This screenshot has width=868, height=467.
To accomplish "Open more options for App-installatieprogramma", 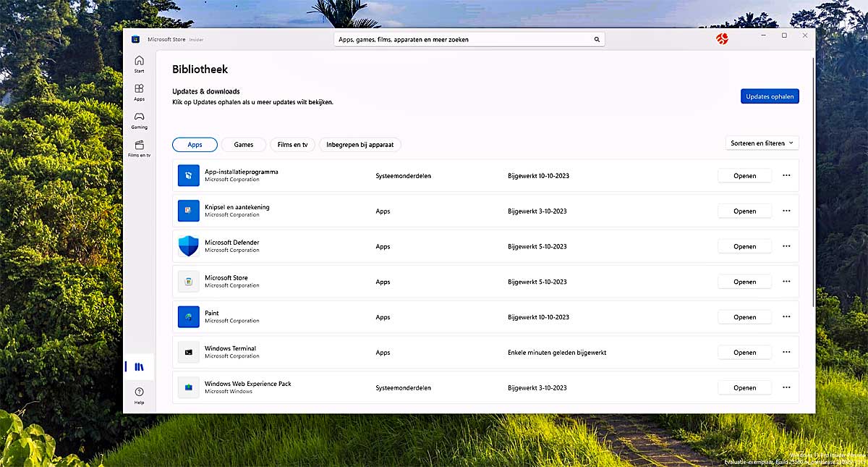I will [x=786, y=175].
